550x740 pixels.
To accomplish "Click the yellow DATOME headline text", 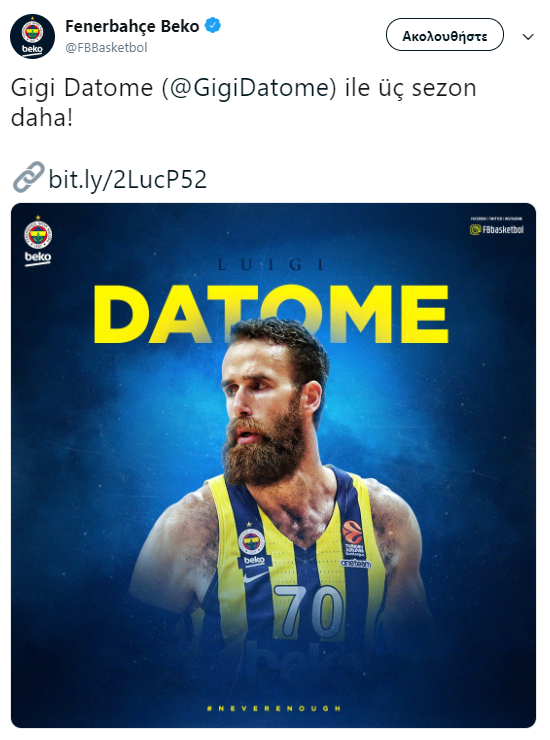I will pyautogui.click(x=271, y=314).
